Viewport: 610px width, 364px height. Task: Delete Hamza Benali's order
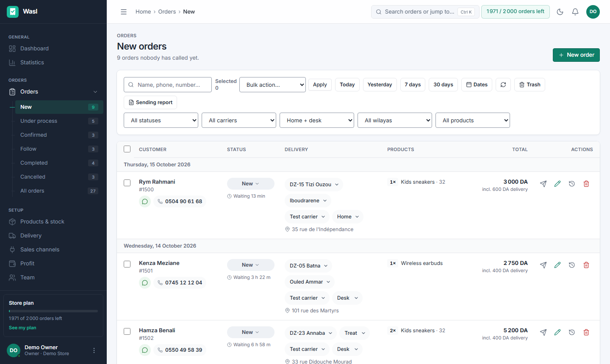pos(586,332)
